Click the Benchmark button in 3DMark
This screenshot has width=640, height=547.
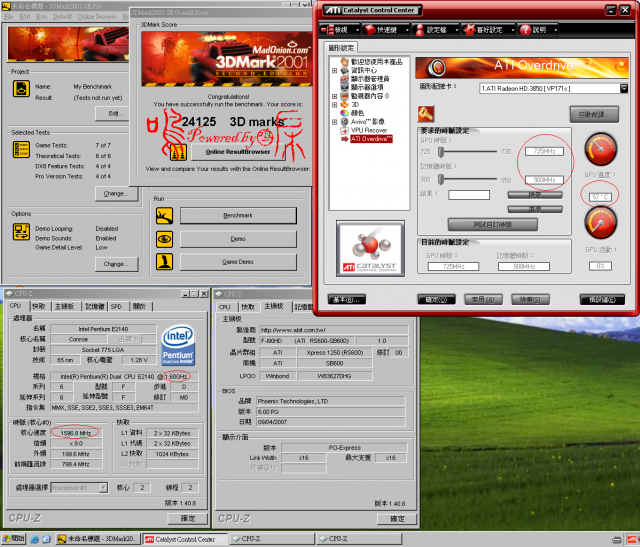point(238,216)
